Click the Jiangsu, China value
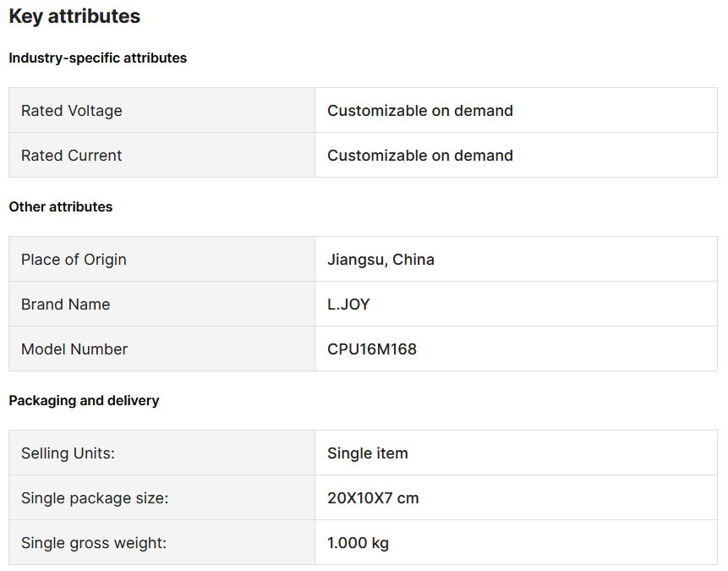This screenshot has height=571, width=728. tap(380, 260)
